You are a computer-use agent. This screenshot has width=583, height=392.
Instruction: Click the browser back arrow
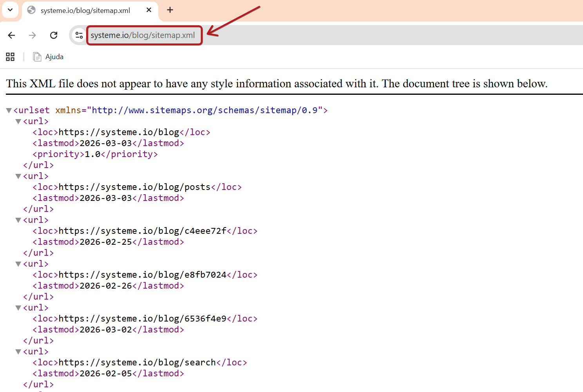[x=11, y=35]
